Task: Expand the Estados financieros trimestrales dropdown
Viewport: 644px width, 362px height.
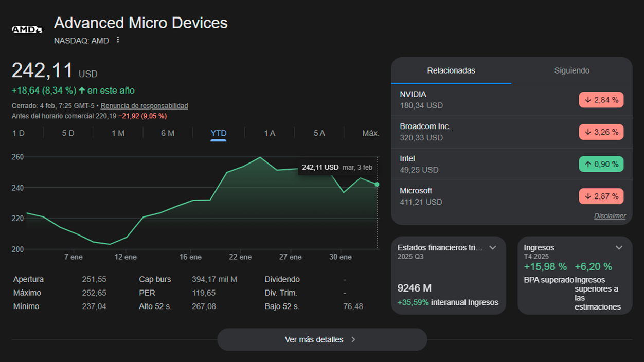Action: [x=493, y=247]
